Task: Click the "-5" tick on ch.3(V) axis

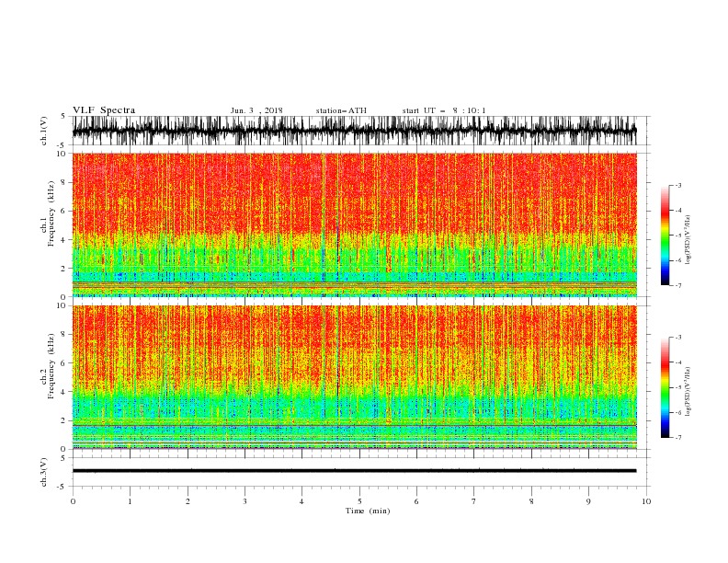Action: tap(63, 487)
